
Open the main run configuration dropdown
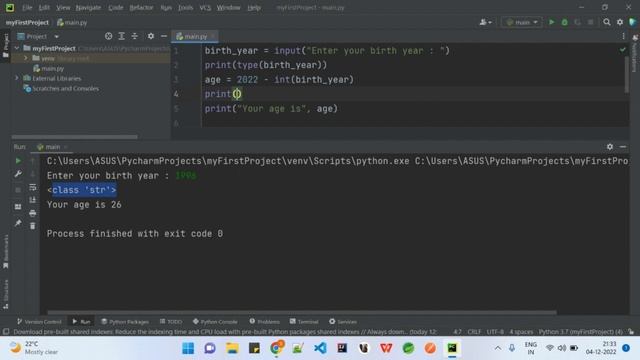(x=522, y=22)
